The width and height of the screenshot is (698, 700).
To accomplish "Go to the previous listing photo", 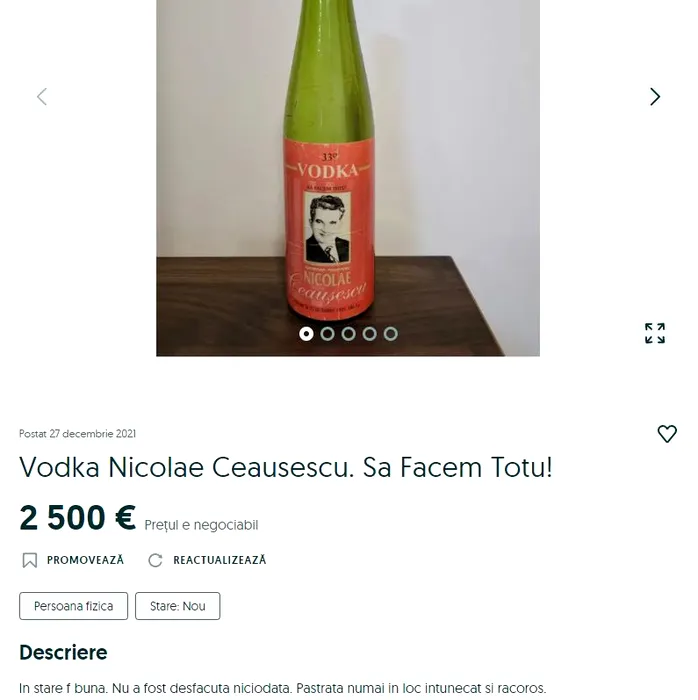I will (42, 97).
